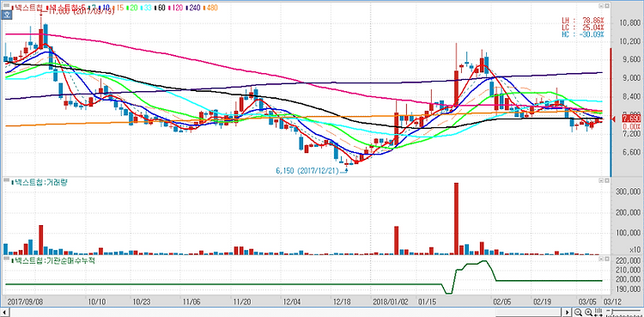Click the blue 호 button on price chart

coord(6,15)
